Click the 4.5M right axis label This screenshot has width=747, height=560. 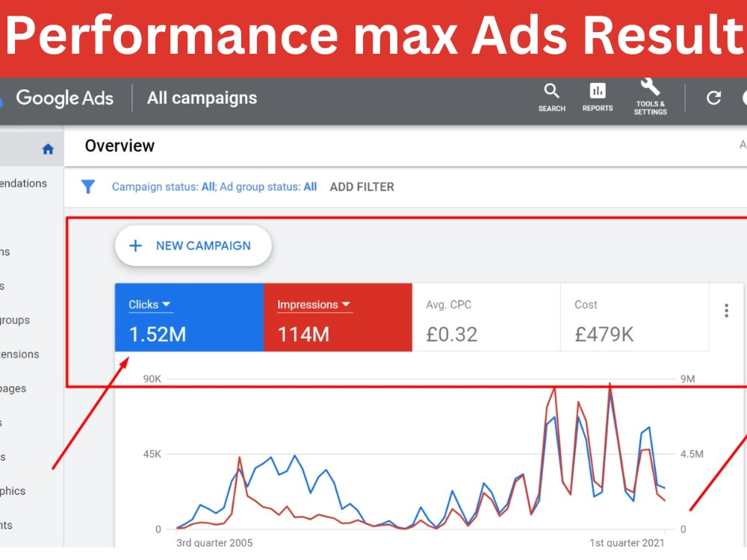pos(692,454)
